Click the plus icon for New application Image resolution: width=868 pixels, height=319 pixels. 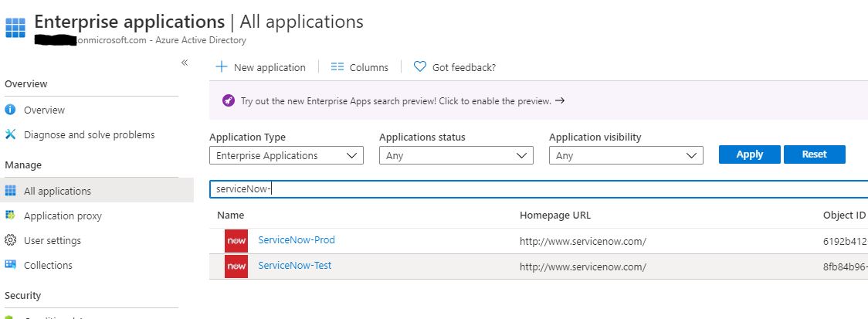[x=222, y=67]
